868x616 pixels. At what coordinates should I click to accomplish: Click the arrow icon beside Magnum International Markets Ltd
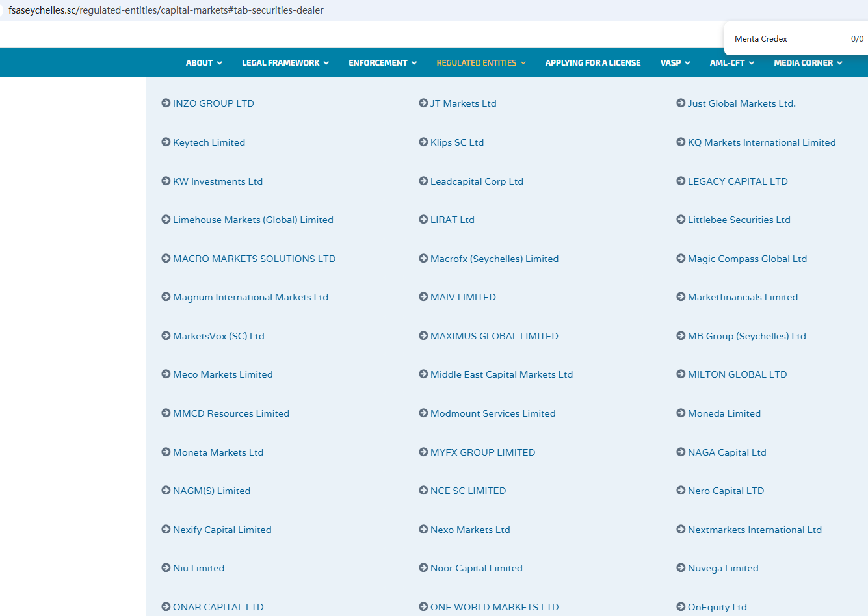coord(166,296)
